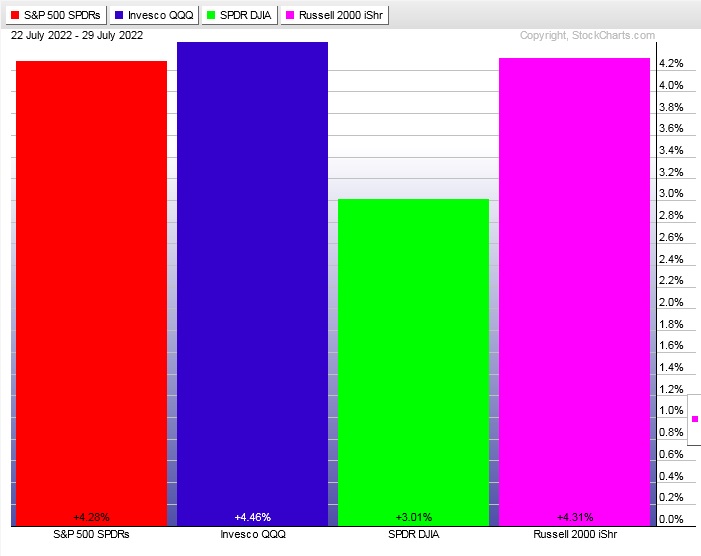Select the blue Invesco QQQ bar
This screenshot has width=701, height=556.
[x=253, y=284]
